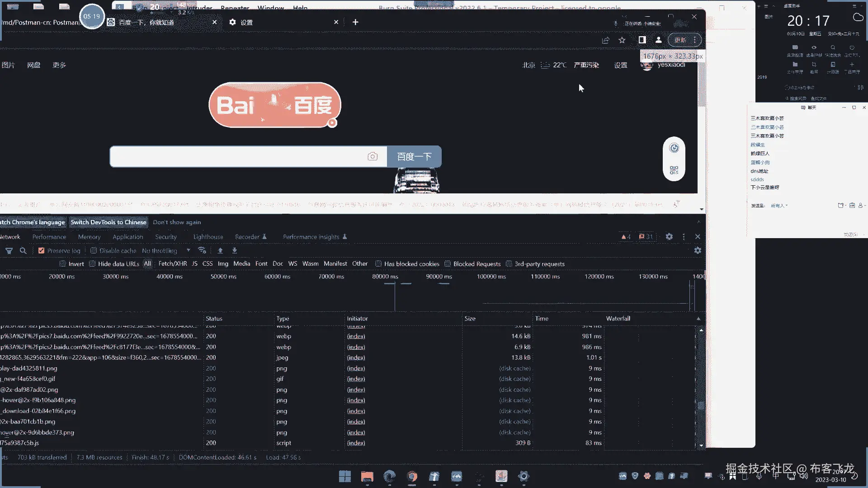This screenshot has width=868, height=488.
Task: Click the export HAR download arrow icon
Action: pos(235,251)
